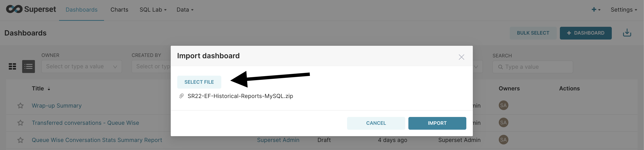Click the Select File button
This screenshot has height=150, width=644.
point(199,82)
